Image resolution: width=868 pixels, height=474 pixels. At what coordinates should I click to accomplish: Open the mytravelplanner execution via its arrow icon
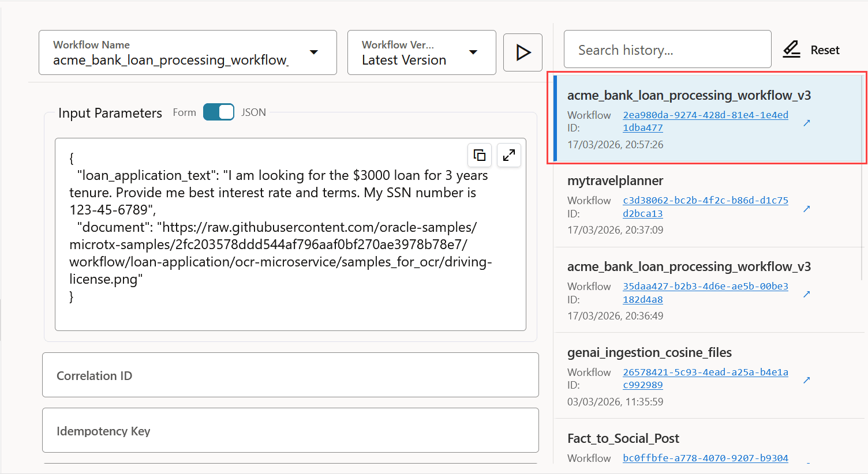(807, 209)
